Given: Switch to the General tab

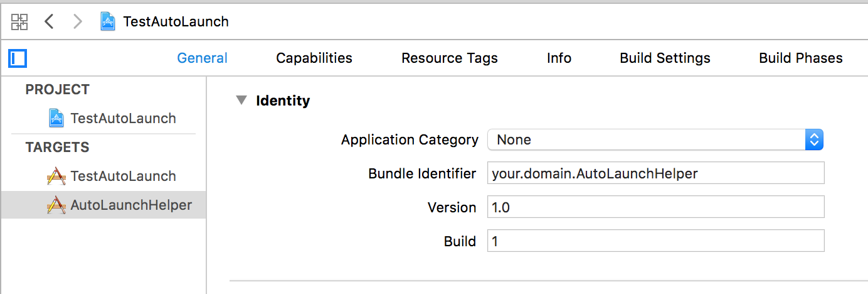Looking at the screenshot, I should 202,58.
